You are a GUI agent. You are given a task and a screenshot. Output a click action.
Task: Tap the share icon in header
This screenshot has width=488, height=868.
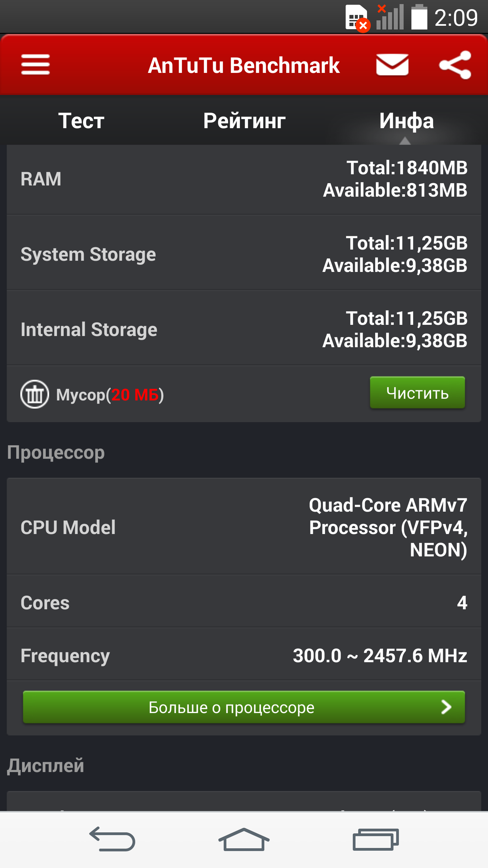pos(455,65)
